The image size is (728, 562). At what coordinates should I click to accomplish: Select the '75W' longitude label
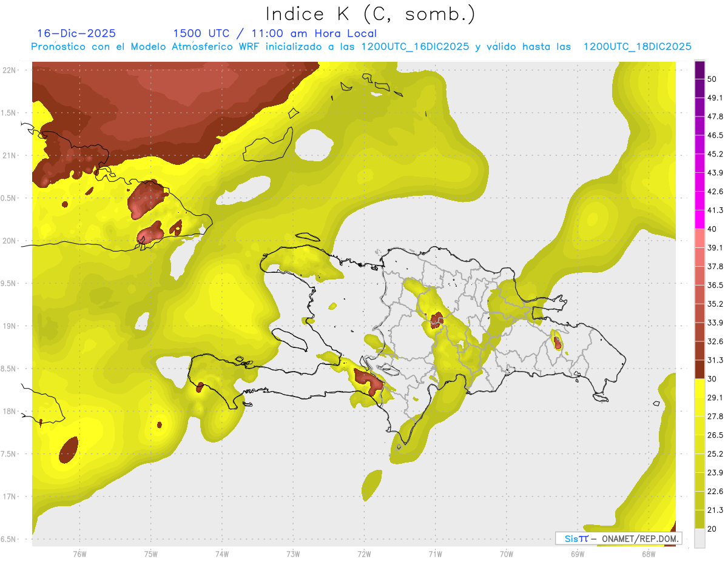click(151, 554)
